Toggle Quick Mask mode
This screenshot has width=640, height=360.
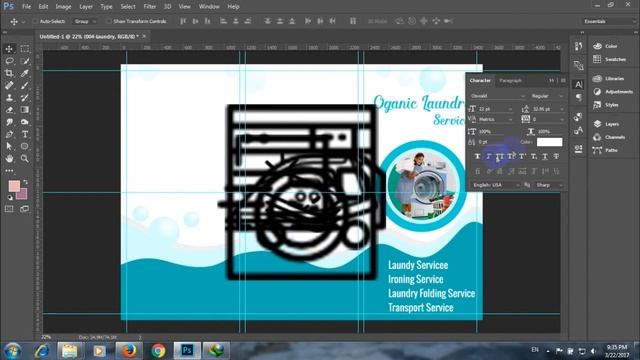pyautogui.click(x=9, y=209)
